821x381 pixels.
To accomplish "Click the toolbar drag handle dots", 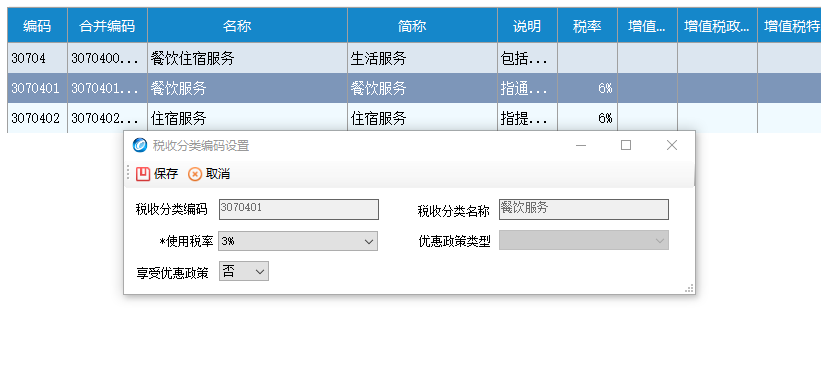I will tap(128, 174).
